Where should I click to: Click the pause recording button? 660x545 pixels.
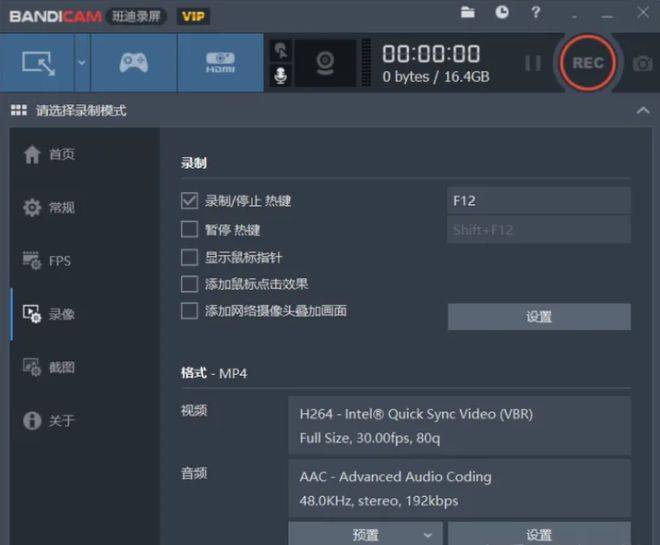[x=533, y=63]
